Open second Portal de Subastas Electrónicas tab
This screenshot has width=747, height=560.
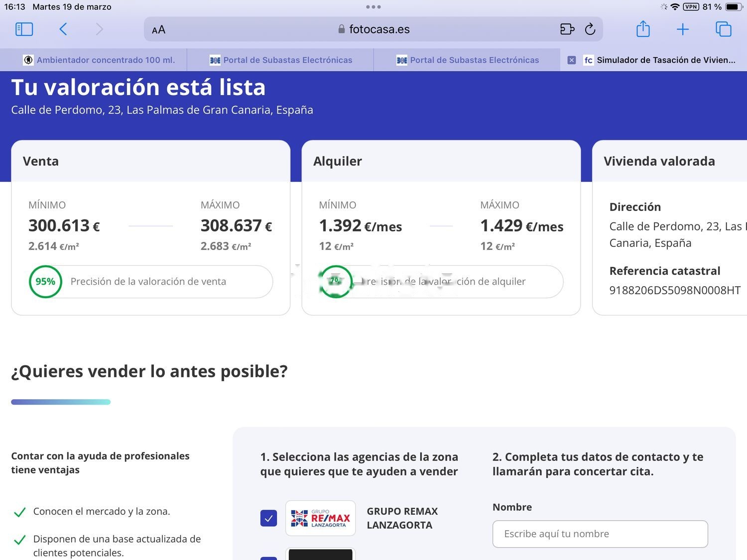pyautogui.click(x=467, y=60)
